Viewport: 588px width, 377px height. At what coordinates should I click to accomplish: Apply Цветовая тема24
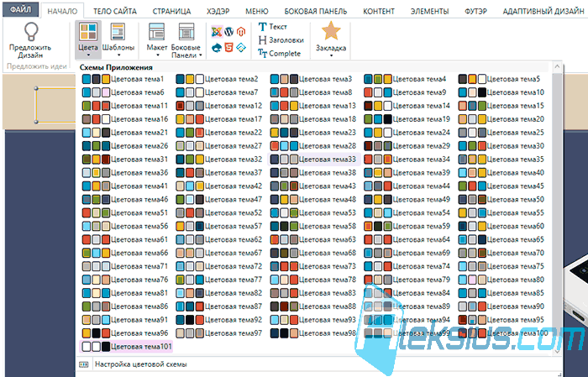[x=407, y=133]
